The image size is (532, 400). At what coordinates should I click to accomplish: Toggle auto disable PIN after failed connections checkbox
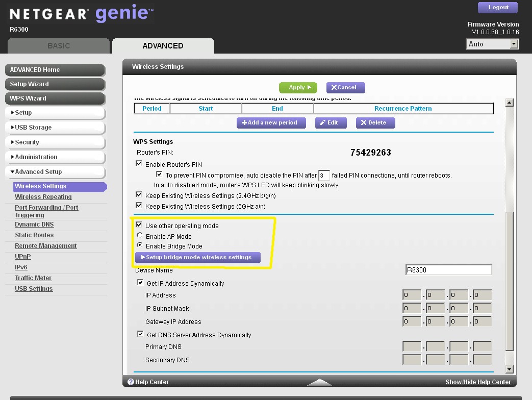coord(159,174)
